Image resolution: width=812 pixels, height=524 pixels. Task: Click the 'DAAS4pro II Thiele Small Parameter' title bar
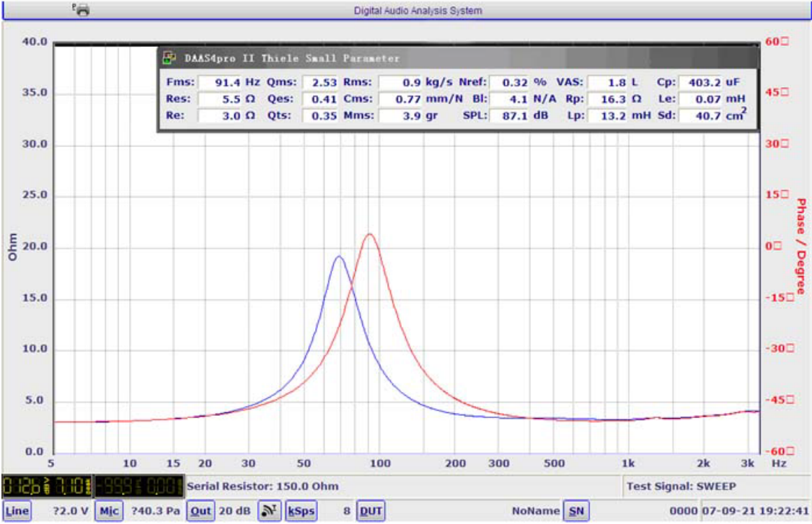[x=458, y=58]
